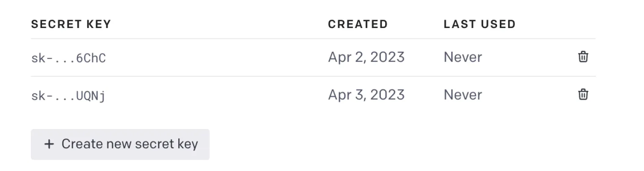Click the 'sk-' prefix of the first key
Image resolution: width=644 pixels, height=171 pixels.
click(41, 58)
